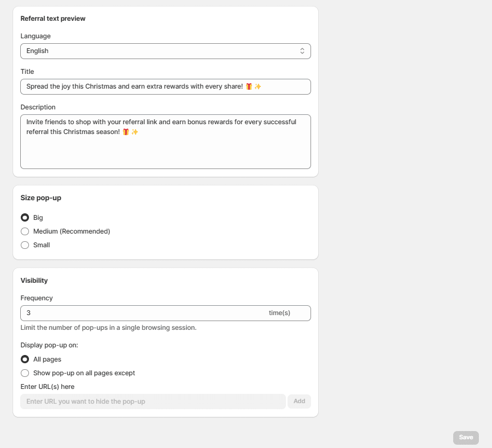This screenshot has width=492, height=448.
Task: Select the All pages display option
Action: coord(25,359)
